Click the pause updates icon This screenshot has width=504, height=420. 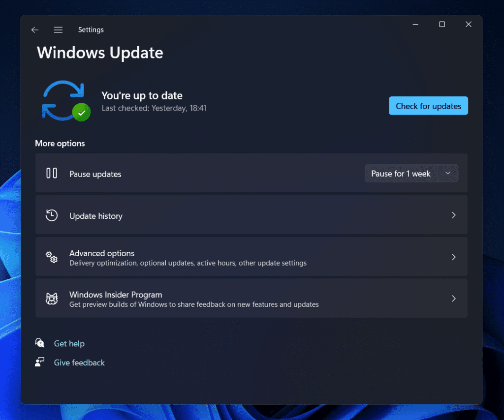coord(52,173)
